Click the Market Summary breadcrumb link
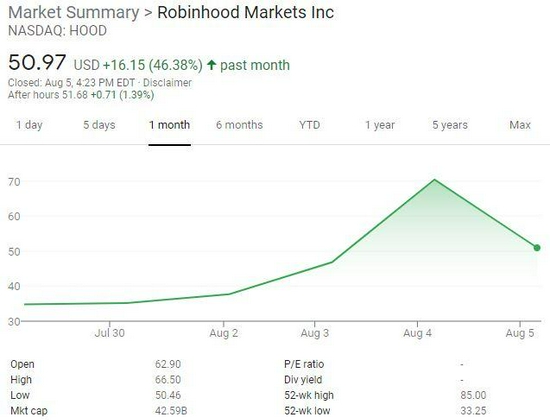Viewport: 550px width, 420px height. coord(74,13)
